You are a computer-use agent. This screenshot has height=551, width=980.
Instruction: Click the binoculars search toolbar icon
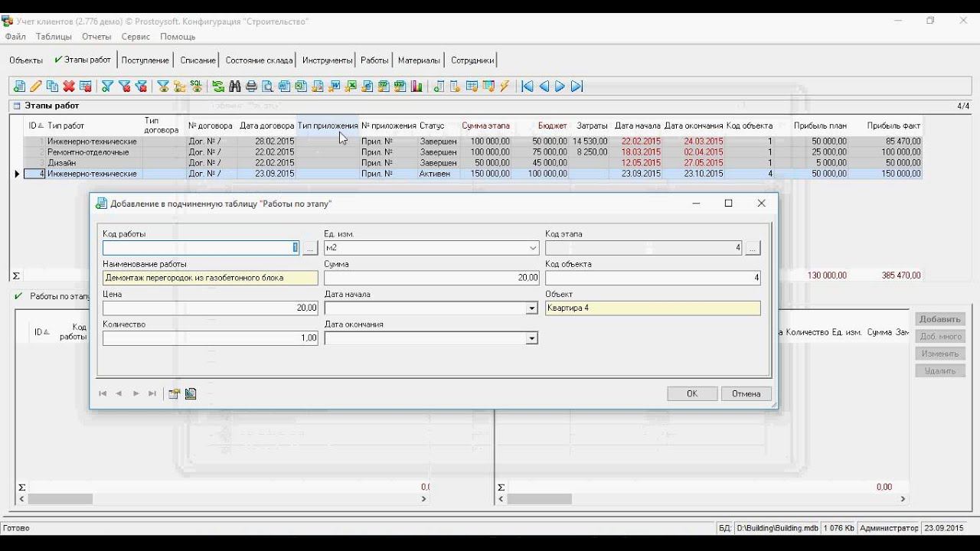click(235, 86)
